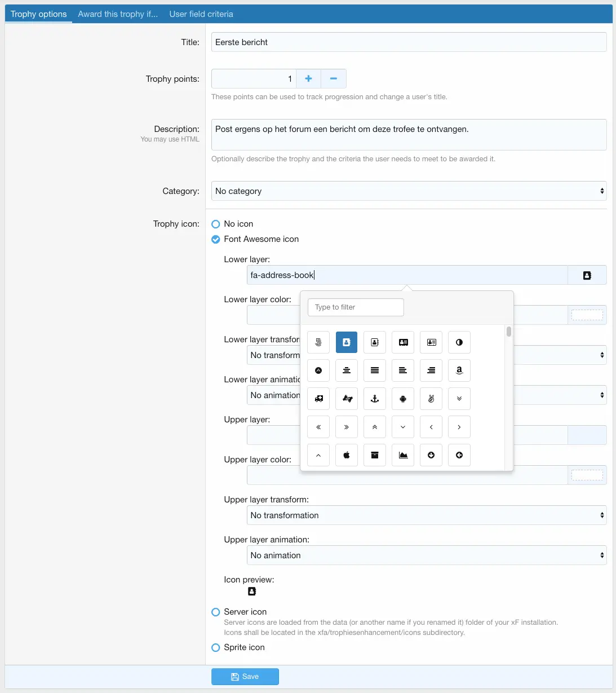The width and height of the screenshot is (616, 693).
Task: Switch to Award this trophy if tab
Action: click(x=118, y=14)
